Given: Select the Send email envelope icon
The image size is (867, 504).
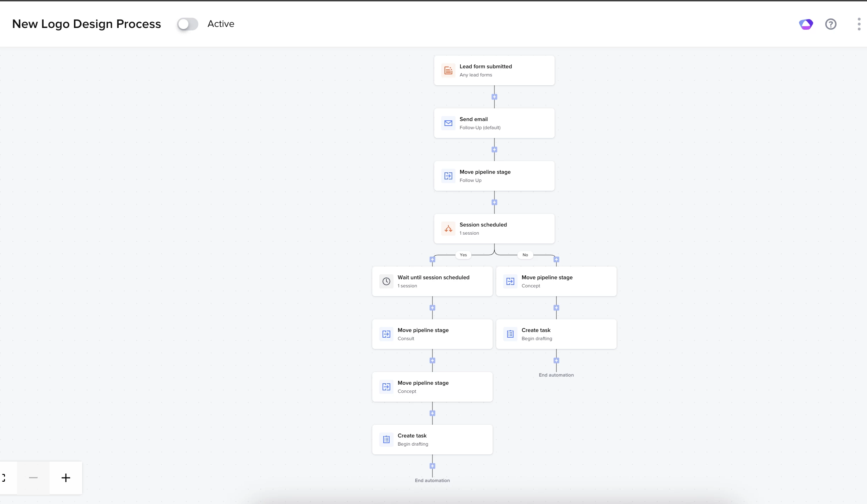Looking at the screenshot, I should 448,123.
